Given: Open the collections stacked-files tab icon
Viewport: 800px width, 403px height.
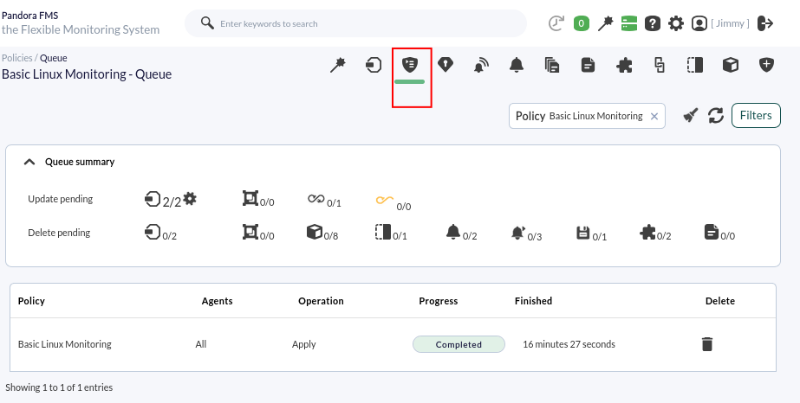Looking at the screenshot, I should tap(552, 65).
